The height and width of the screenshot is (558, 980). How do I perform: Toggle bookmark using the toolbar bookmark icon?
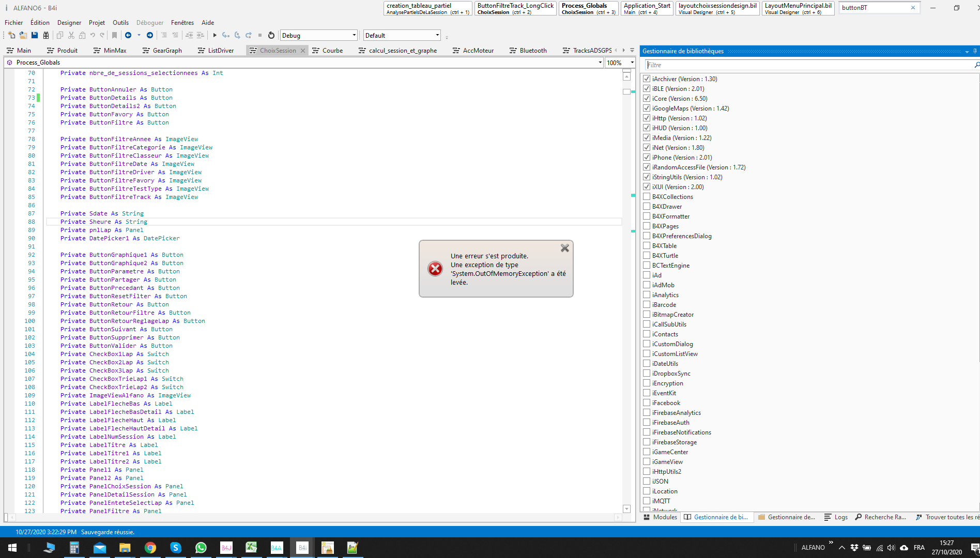[115, 35]
